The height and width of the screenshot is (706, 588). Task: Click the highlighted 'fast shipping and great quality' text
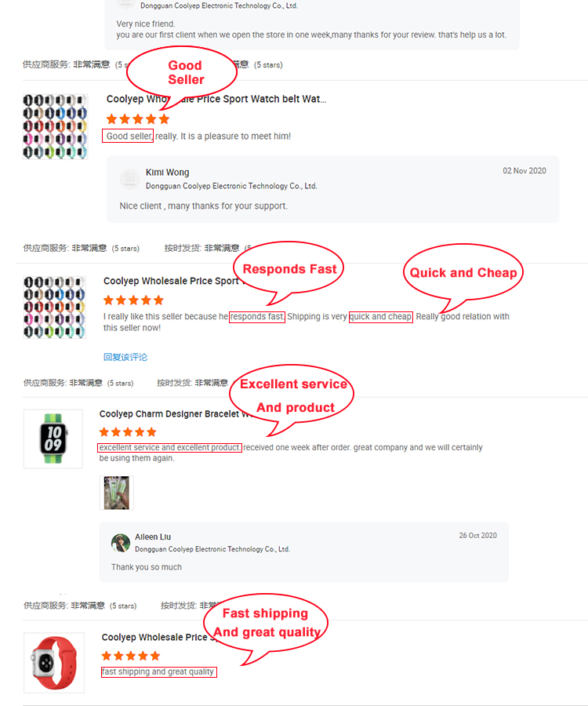(159, 671)
